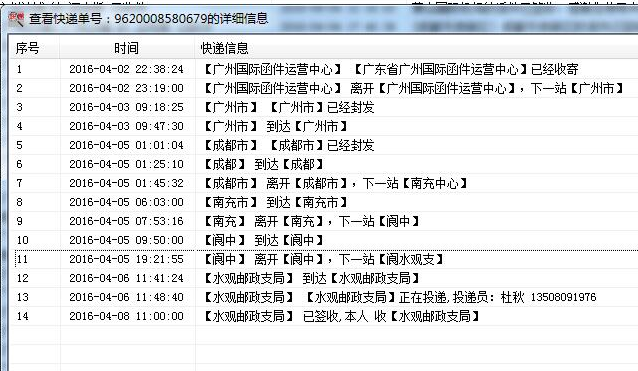
Task: Select the timestamp 2016-04-05 01:25:10
Action: 126,164
